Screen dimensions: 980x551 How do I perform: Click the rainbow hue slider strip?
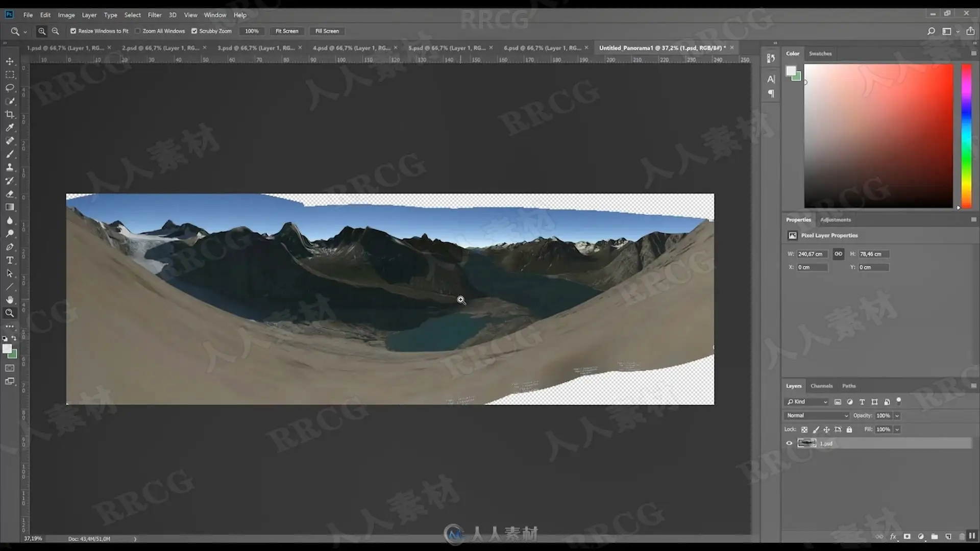point(966,135)
